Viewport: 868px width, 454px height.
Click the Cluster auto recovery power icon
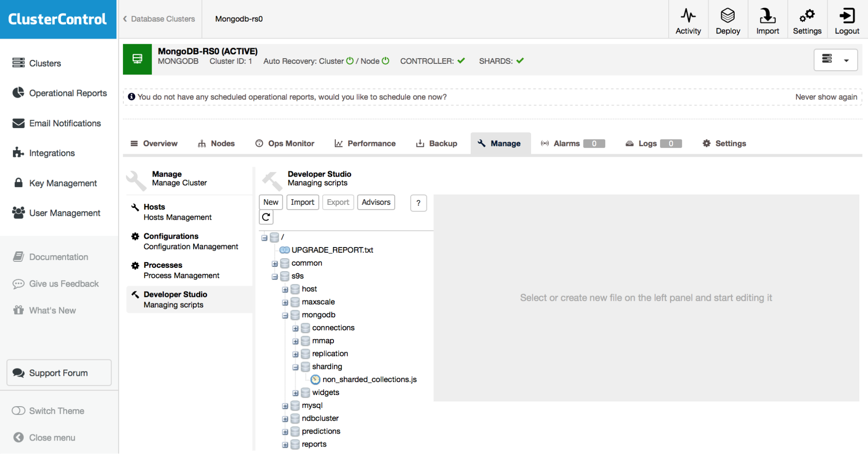point(350,61)
